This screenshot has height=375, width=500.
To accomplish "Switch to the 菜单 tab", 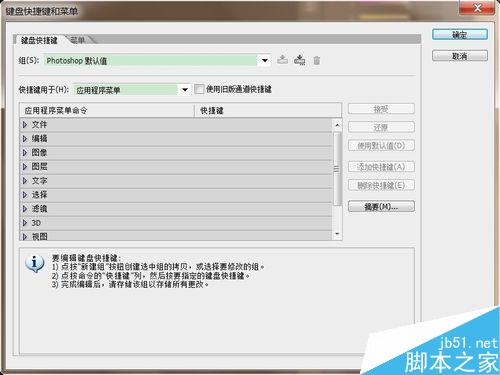I will tap(78, 40).
